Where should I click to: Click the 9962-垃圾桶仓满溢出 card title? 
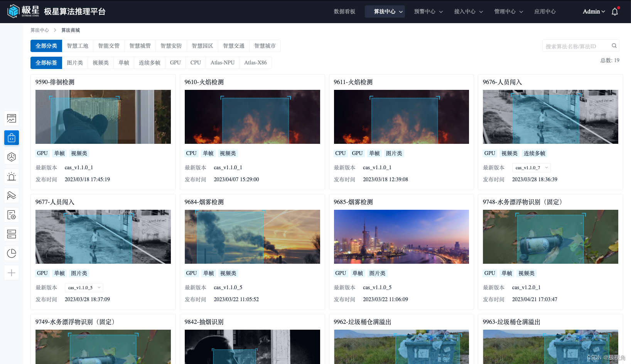[363, 322]
